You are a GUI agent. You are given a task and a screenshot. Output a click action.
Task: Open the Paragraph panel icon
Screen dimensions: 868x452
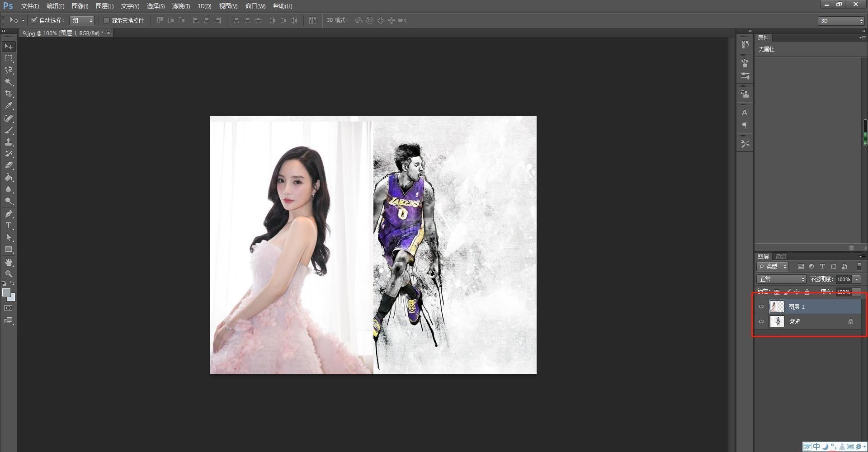coord(745,125)
